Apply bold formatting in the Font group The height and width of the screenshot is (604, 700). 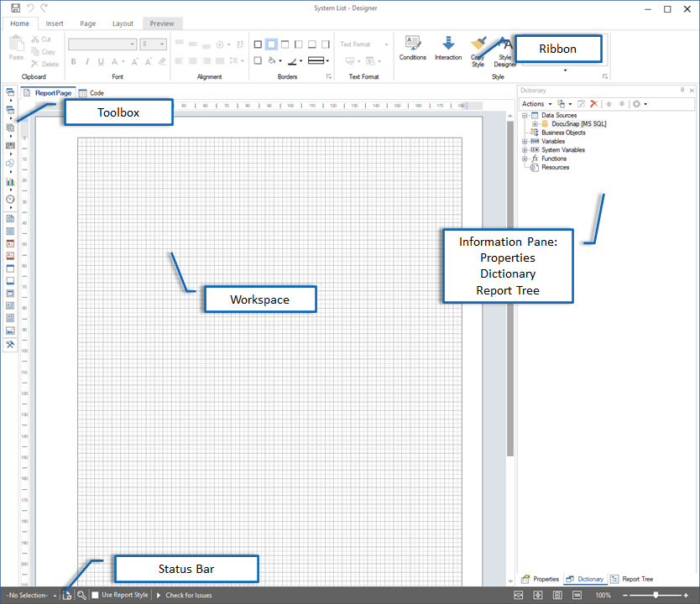pos(74,60)
